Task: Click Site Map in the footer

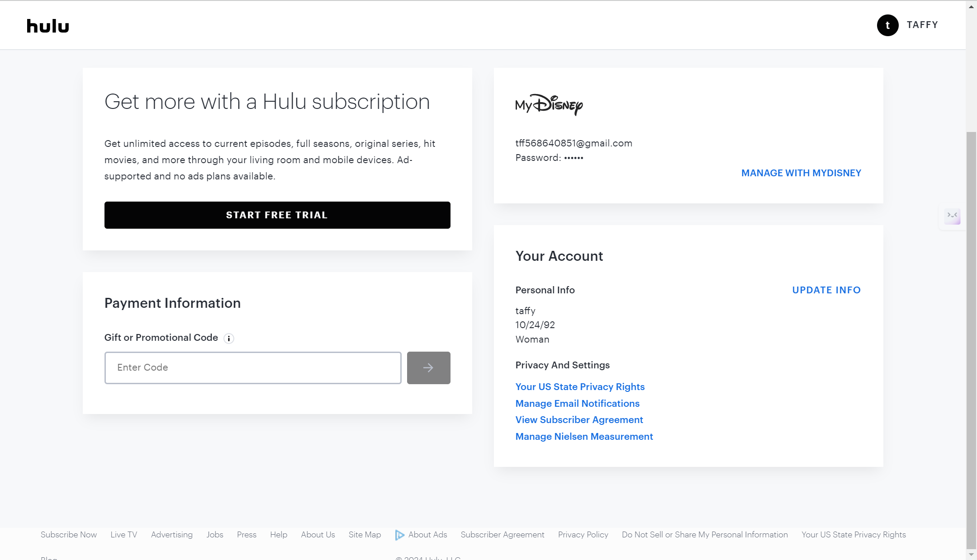Action: (365, 535)
